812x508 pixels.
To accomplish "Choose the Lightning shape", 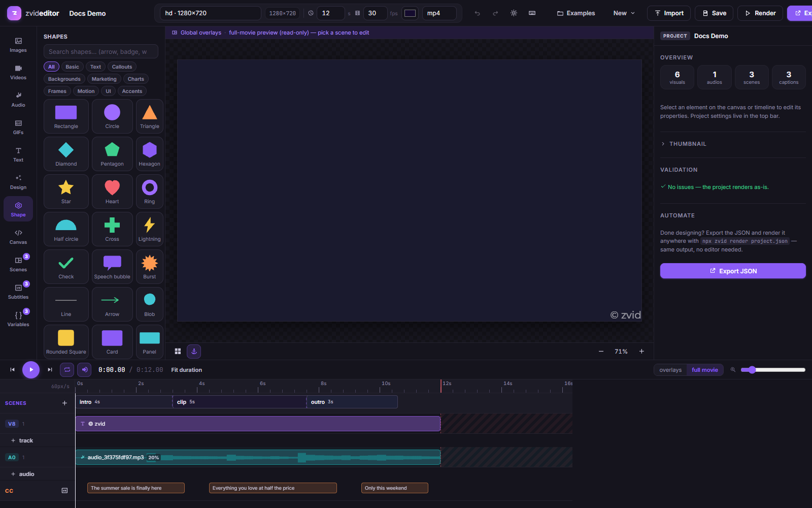I will tap(150, 229).
